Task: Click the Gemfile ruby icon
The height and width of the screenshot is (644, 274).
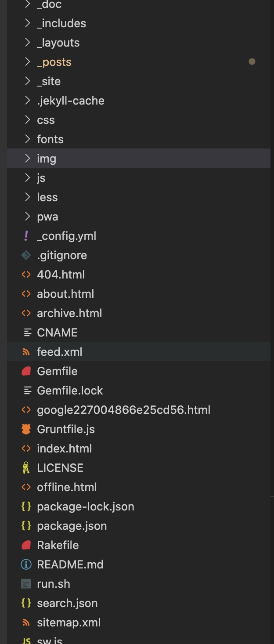Action: 26,371
